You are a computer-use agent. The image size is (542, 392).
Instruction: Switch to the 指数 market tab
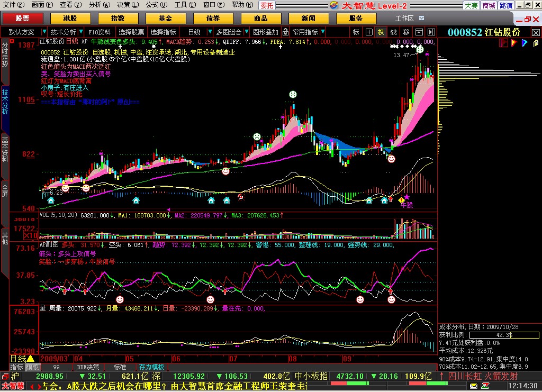118,19
